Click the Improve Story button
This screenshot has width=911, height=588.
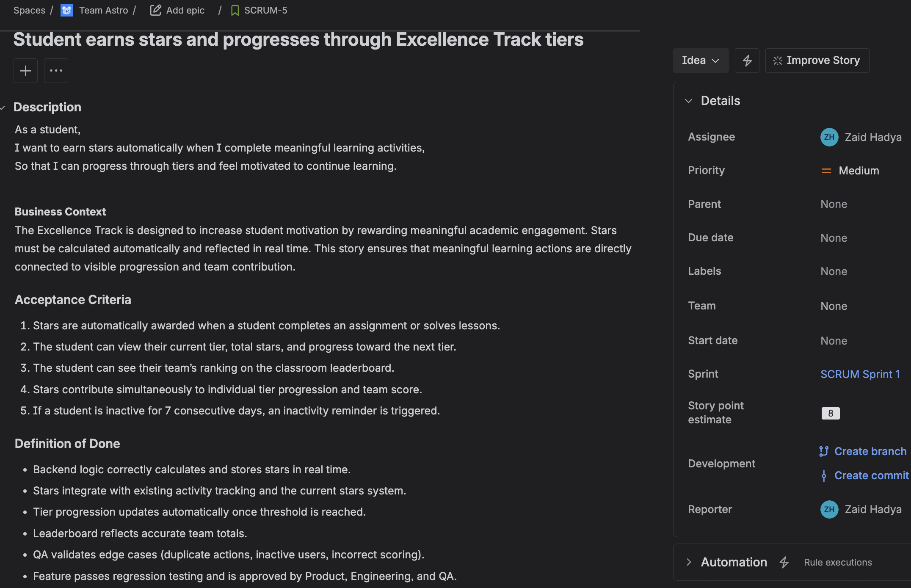coord(817,61)
